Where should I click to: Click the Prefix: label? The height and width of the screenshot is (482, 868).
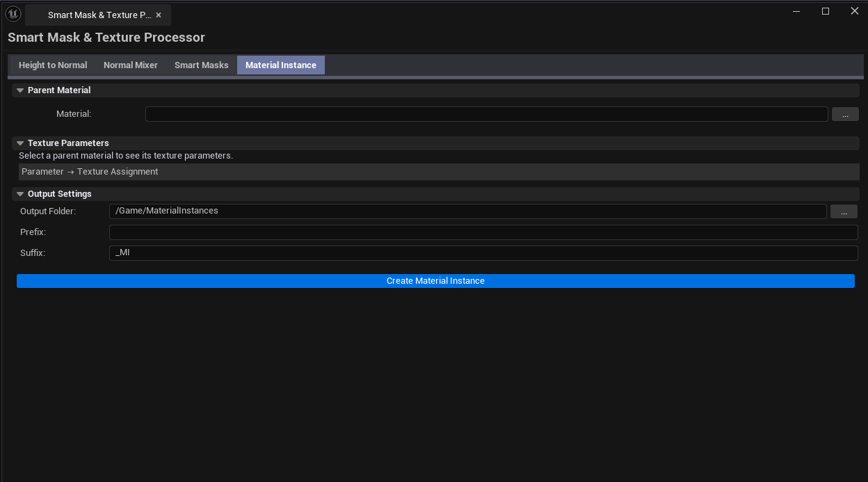pyautogui.click(x=33, y=232)
